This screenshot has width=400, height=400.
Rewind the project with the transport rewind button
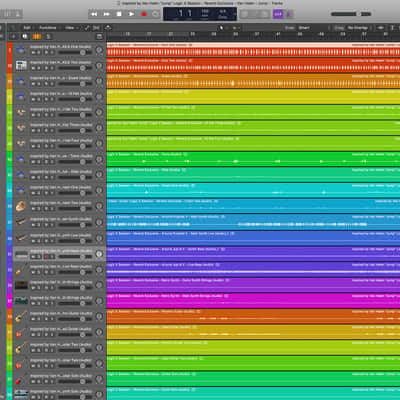click(94, 14)
